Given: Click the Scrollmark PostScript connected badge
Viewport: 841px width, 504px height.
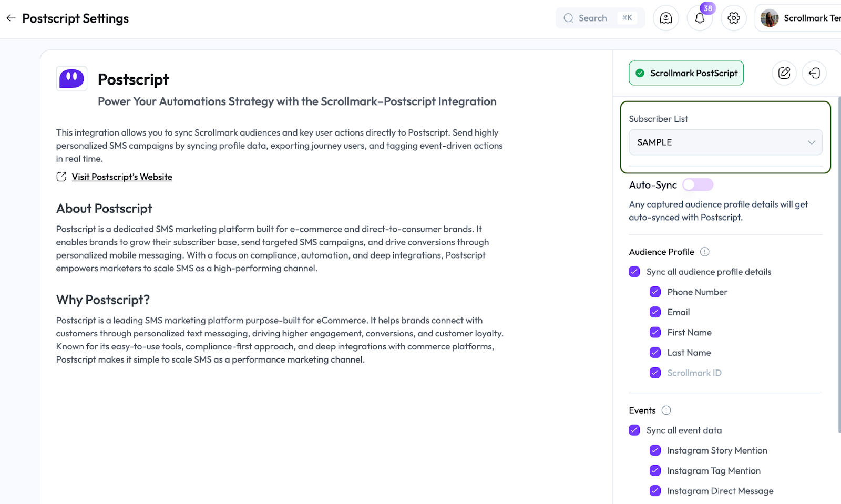Looking at the screenshot, I should (x=686, y=73).
